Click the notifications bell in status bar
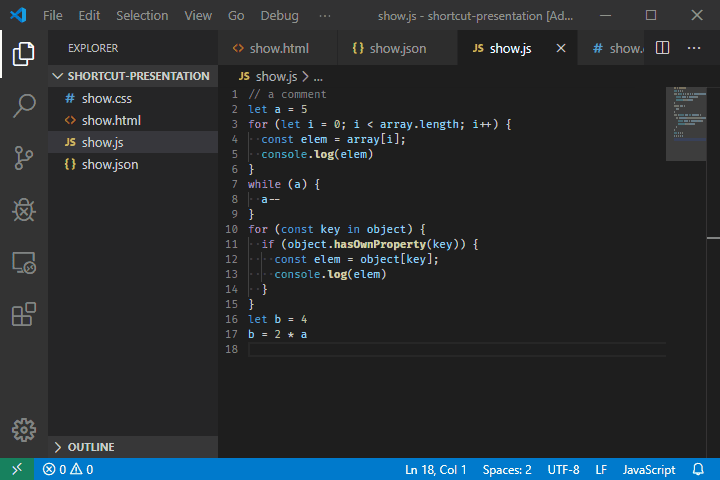Viewport: 720px width, 480px height. [x=698, y=469]
